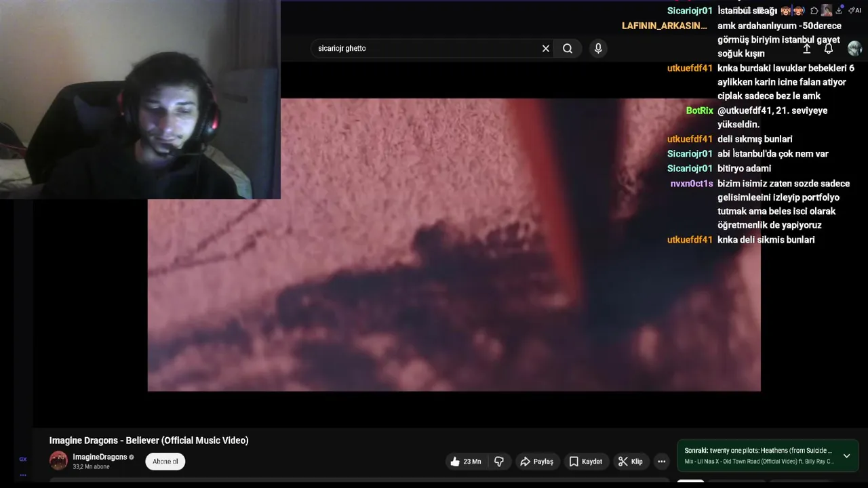Click the video player to pause
Image resolution: width=868 pixels, height=488 pixels.
[454, 245]
